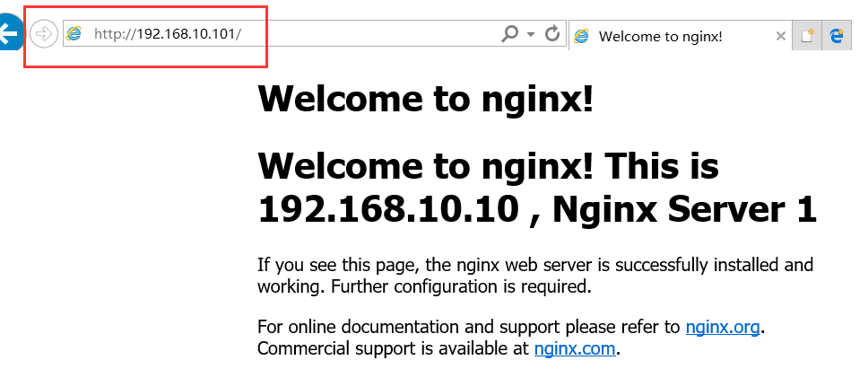The width and height of the screenshot is (868, 369).
Task: Close the "Welcome to nginx!" tab
Action: pyautogui.click(x=780, y=37)
